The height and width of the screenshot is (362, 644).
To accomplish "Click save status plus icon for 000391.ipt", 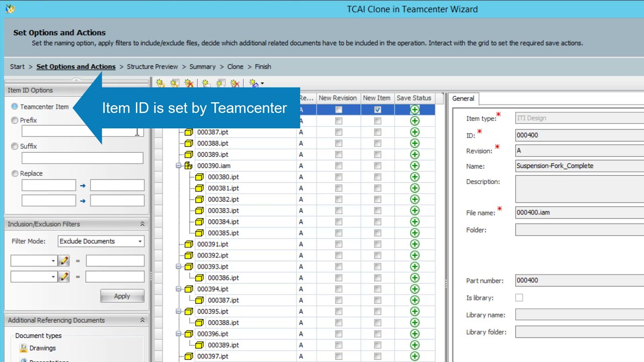I will tap(415, 244).
